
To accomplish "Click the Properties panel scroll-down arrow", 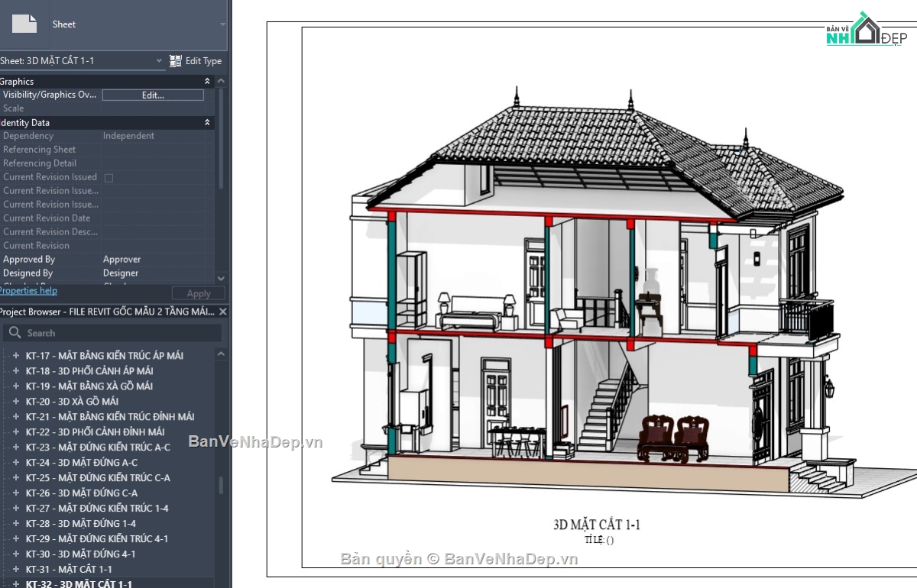I will (x=222, y=278).
